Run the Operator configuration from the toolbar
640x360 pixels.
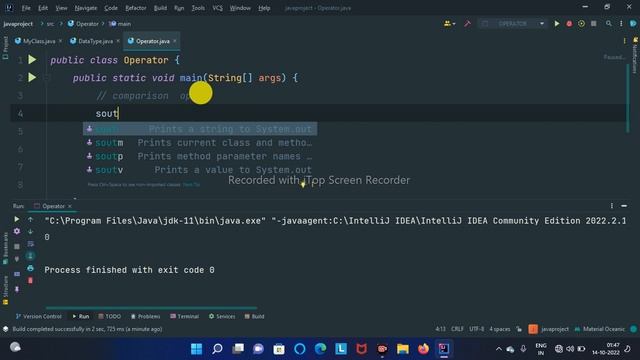pyautogui.click(x=557, y=24)
